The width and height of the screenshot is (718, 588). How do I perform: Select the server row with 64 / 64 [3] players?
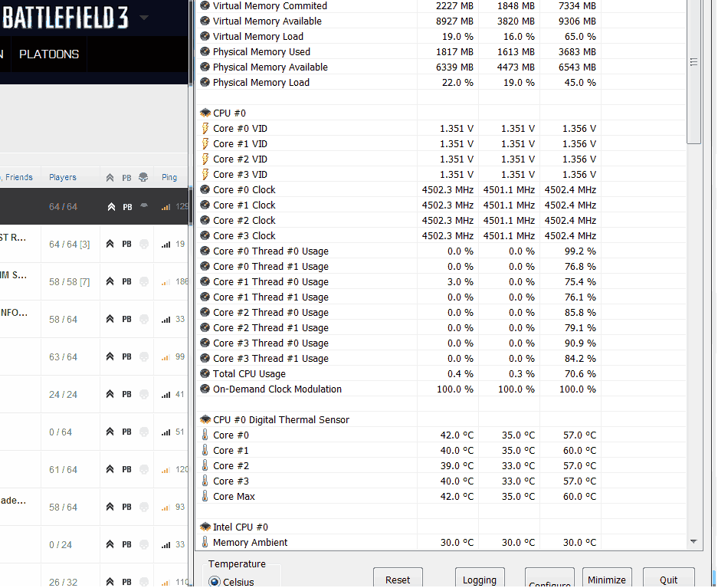pos(94,244)
